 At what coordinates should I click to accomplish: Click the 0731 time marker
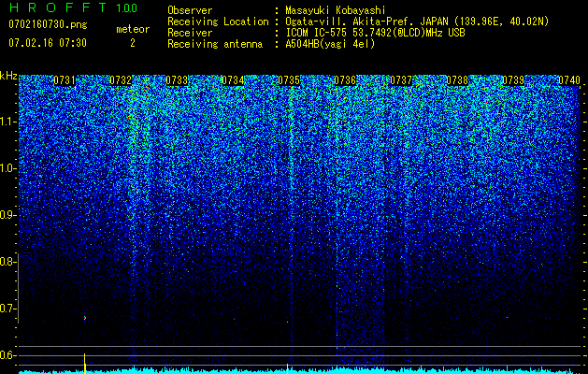tap(65, 80)
